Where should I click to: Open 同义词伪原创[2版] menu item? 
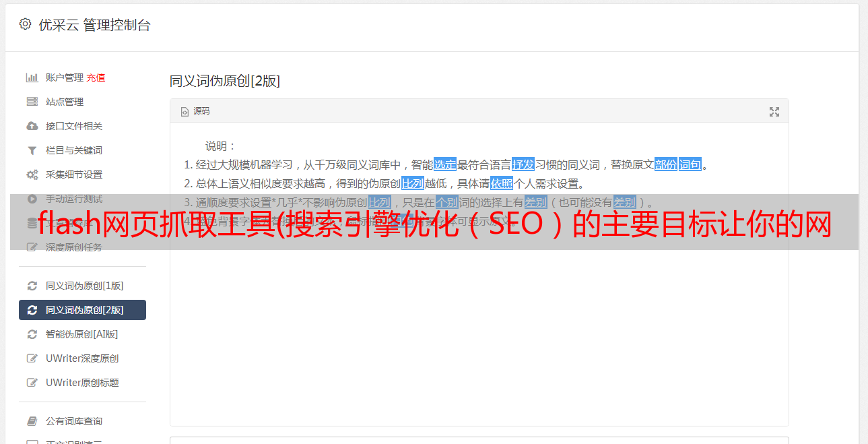pos(82,310)
